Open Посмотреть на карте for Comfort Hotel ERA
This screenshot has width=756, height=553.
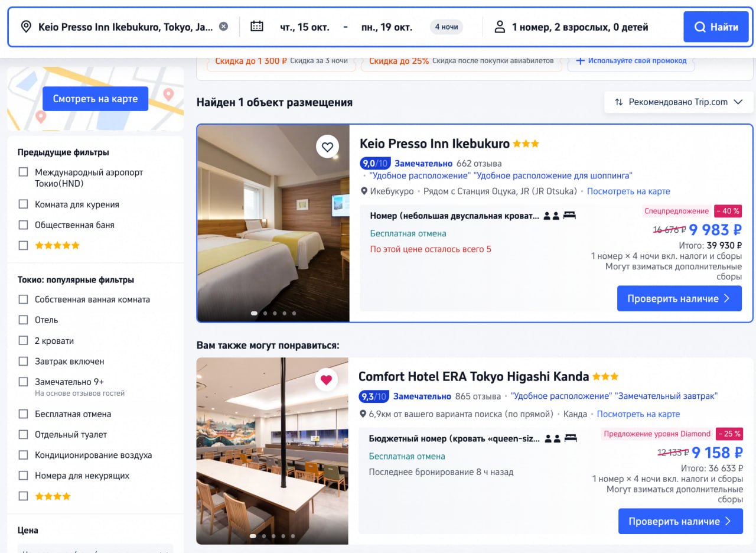coord(638,414)
